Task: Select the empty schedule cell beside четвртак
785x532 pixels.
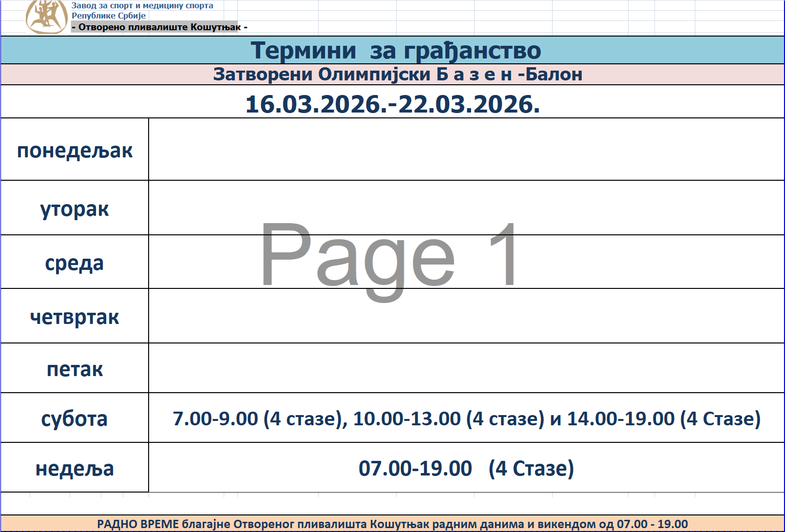Action: click(x=466, y=317)
